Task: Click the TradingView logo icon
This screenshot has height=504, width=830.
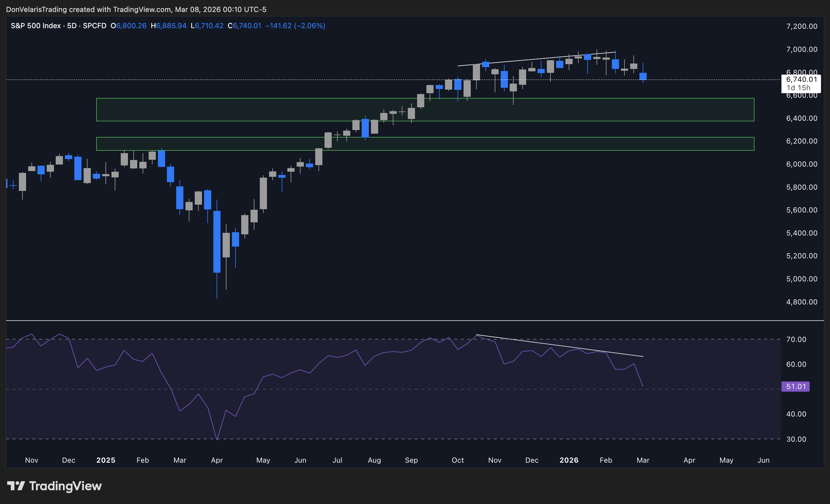Action: pos(16,486)
